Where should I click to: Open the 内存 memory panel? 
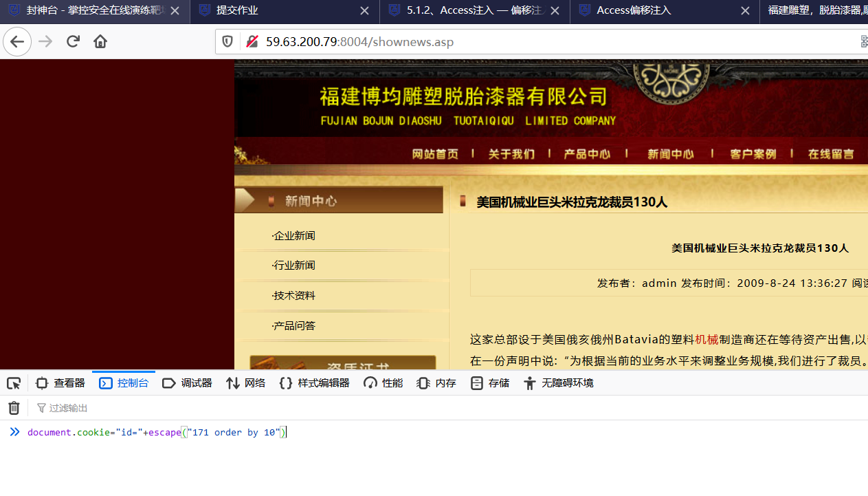(436, 383)
